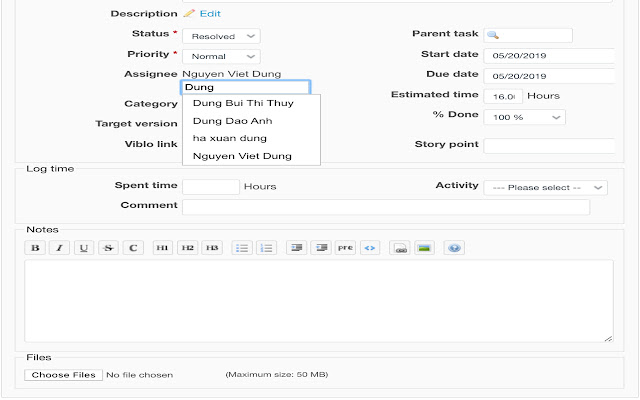640x400 pixels.
Task: Select ha xuan dung from list
Action: [x=251, y=138]
